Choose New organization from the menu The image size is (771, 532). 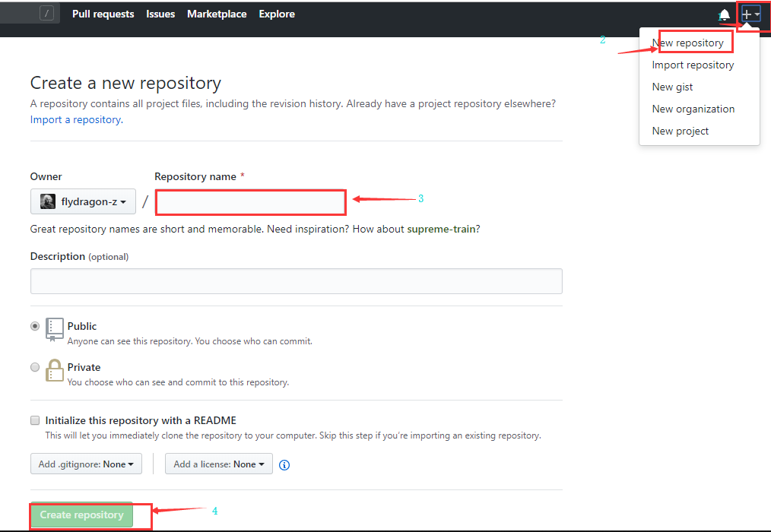coord(693,109)
